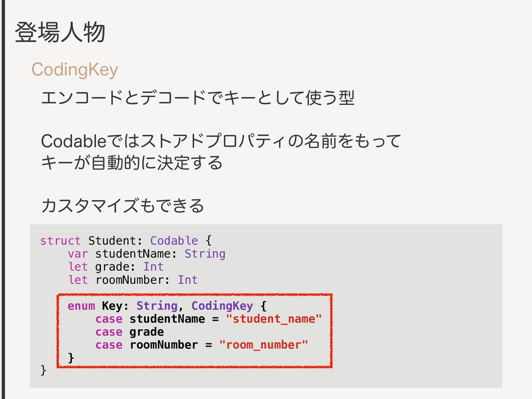Screen dimensions: 532x399
Task: Click CodingKey in the enum declaration
Action: (x=222, y=306)
